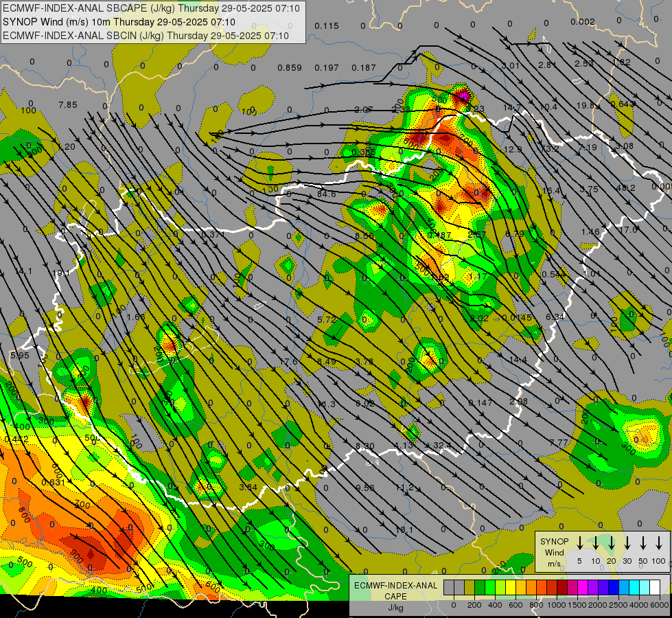The image size is (672, 618).
Task: Click the map value 3.84
Action: pos(248,488)
